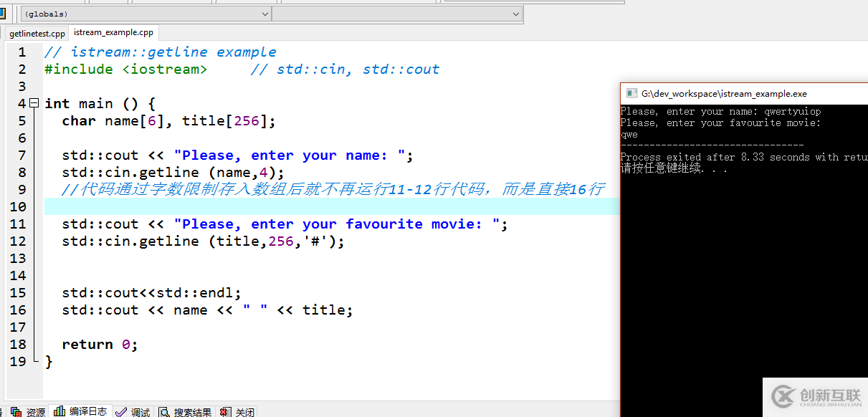Click the 创新互联 logo watermark
The height and width of the screenshot is (417, 868).
click(x=816, y=396)
